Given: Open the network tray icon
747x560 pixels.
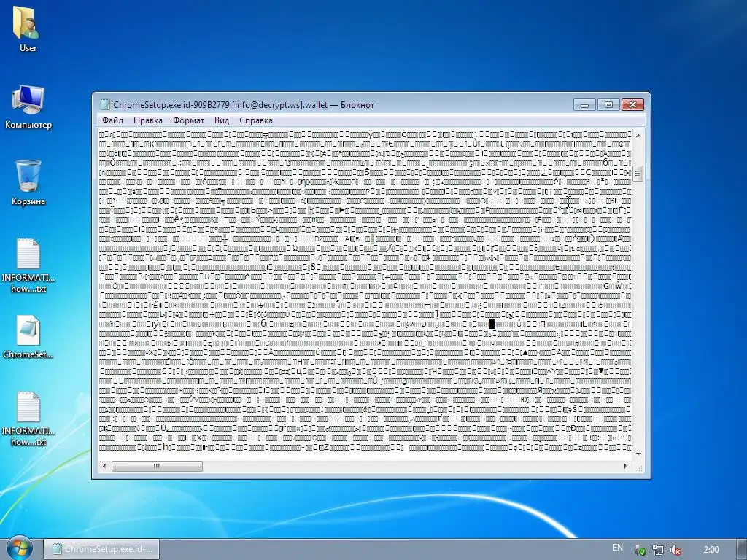Looking at the screenshot, I should tap(658, 550).
